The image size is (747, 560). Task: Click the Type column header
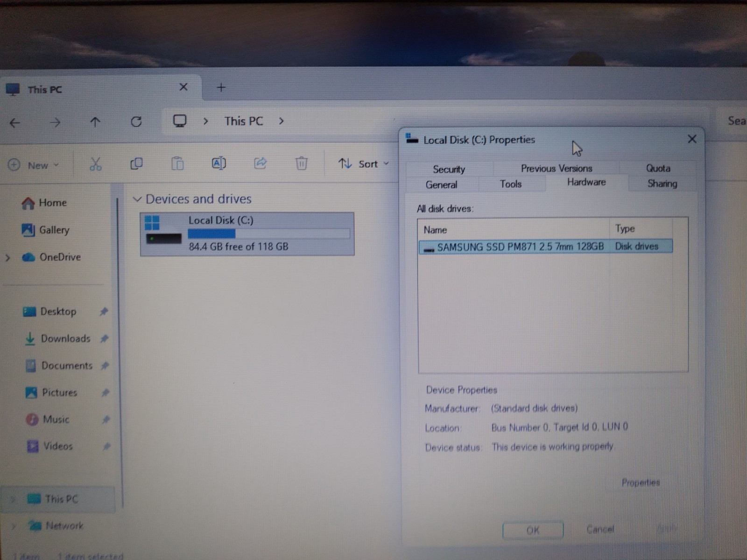[x=641, y=229]
